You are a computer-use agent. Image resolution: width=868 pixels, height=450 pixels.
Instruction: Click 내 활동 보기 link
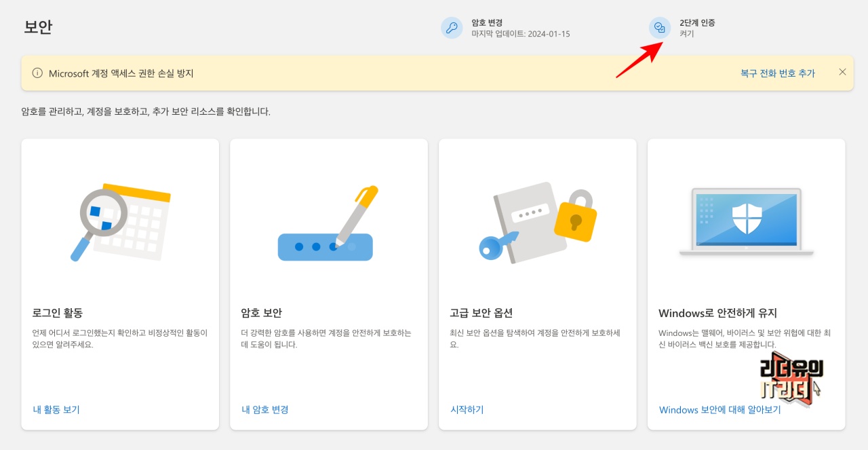(x=56, y=409)
